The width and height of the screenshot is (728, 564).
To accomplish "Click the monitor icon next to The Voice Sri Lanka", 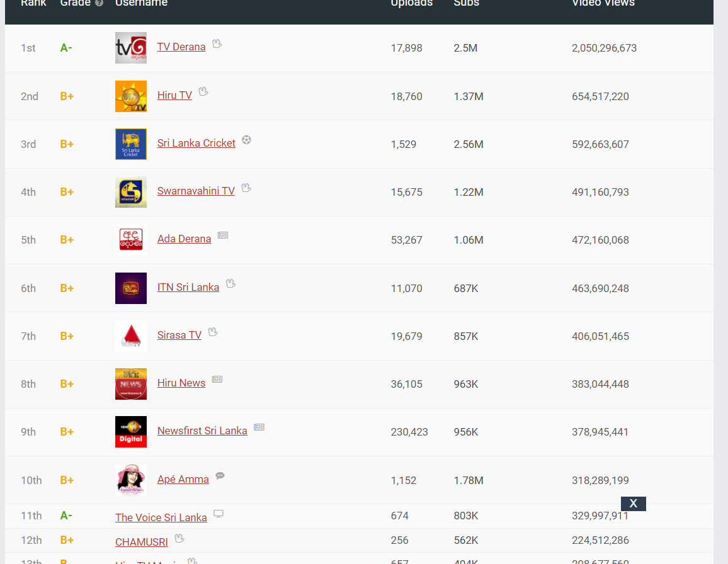I will pyautogui.click(x=219, y=514).
